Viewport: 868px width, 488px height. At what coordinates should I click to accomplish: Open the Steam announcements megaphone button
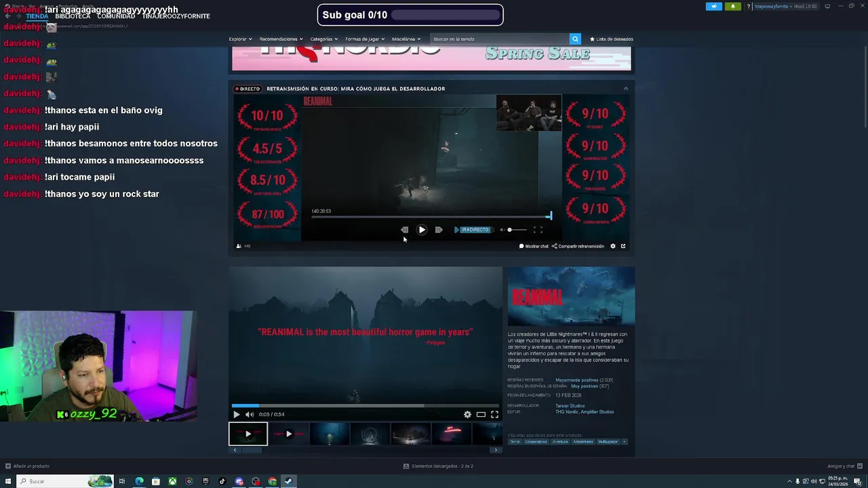click(714, 6)
